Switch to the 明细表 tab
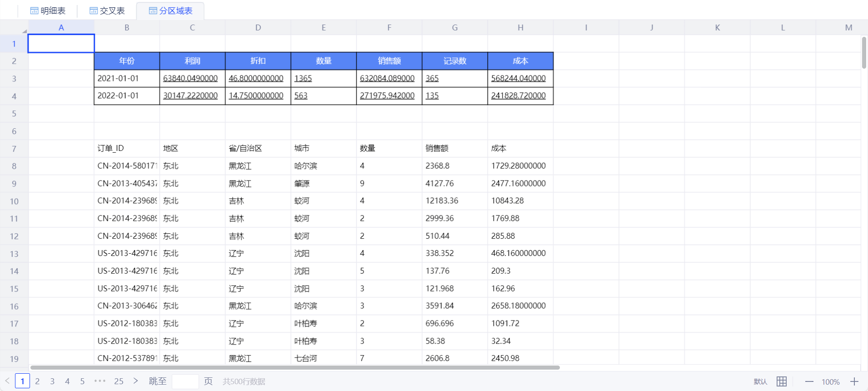Image resolution: width=868 pixels, height=391 pixels. pyautogui.click(x=48, y=10)
